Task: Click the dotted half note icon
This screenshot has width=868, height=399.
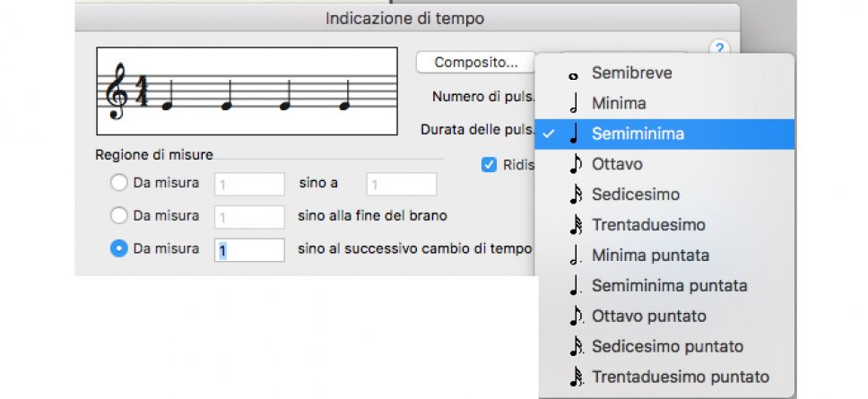Action: (575, 256)
